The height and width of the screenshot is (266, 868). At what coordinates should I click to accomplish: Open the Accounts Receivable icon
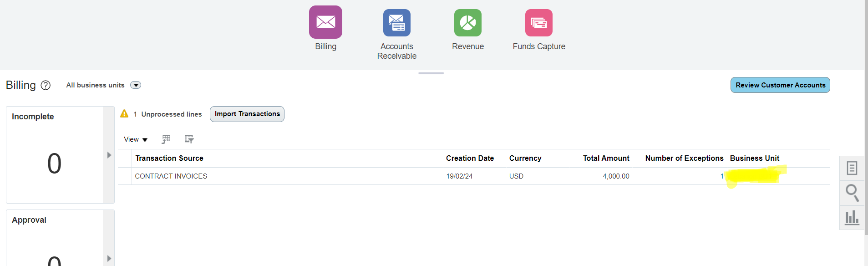(396, 23)
